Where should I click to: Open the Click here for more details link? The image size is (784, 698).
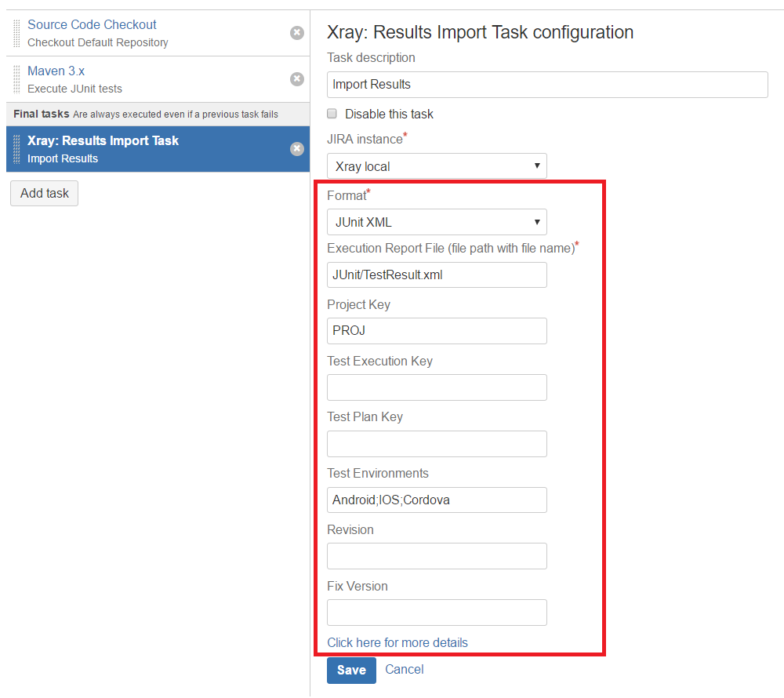tap(397, 642)
